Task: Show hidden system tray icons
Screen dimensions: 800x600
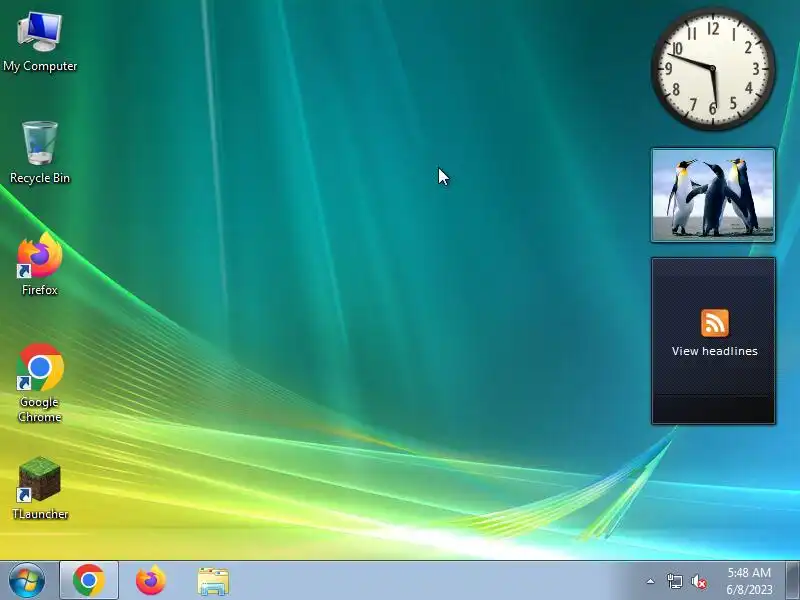Action: tap(651, 581)
